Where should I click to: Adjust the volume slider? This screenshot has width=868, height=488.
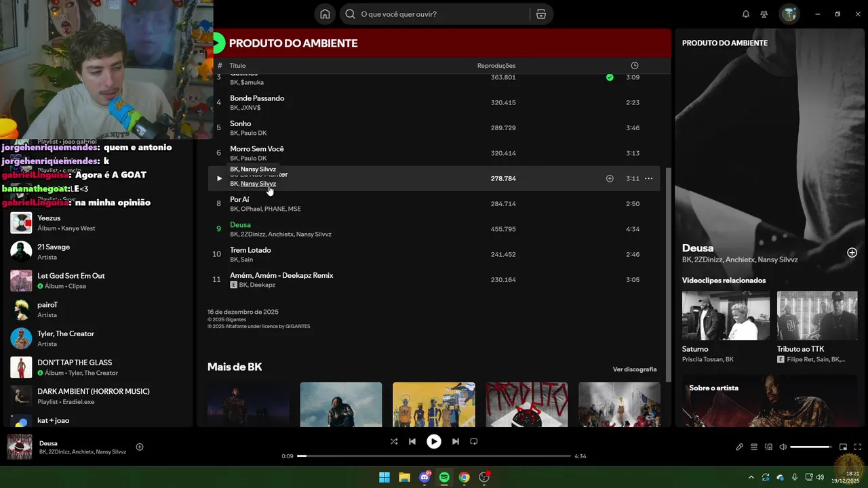(x=811, y=447)
